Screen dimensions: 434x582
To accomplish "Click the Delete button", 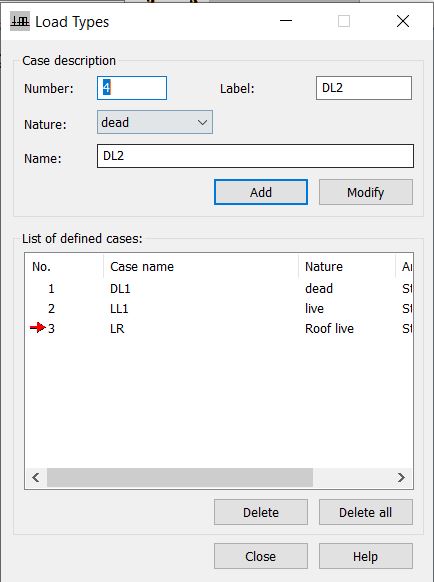I will (x=261, y=512).
